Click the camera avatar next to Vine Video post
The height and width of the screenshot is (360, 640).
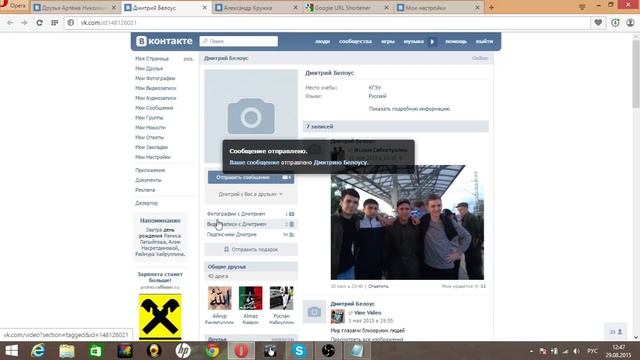point(314,312)
